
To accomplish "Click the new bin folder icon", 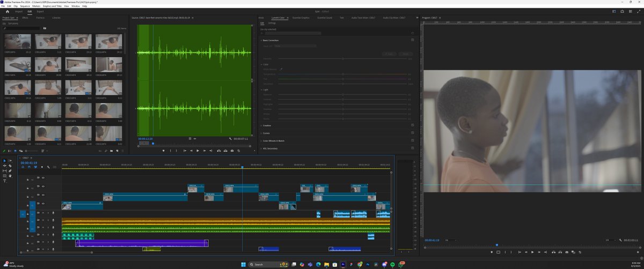I will click(x=112, y=151).
